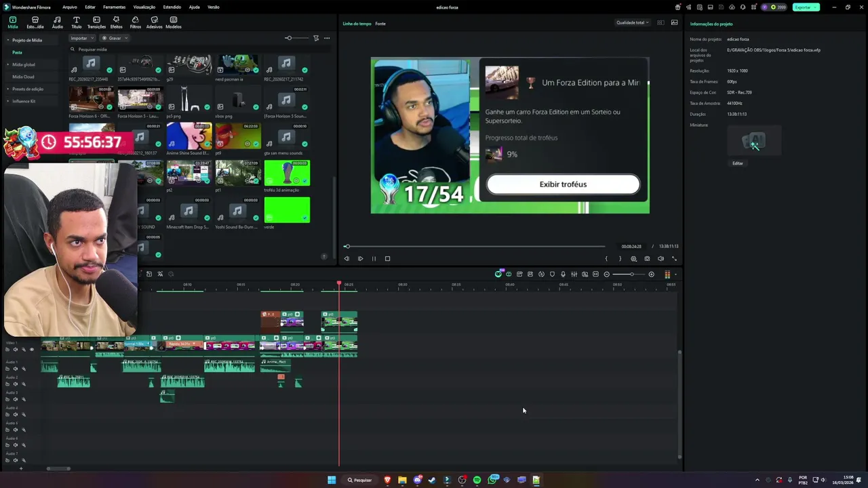Open the Estoque de mídia stock panel
Screen dimensions: 868x488
(35, 22)
